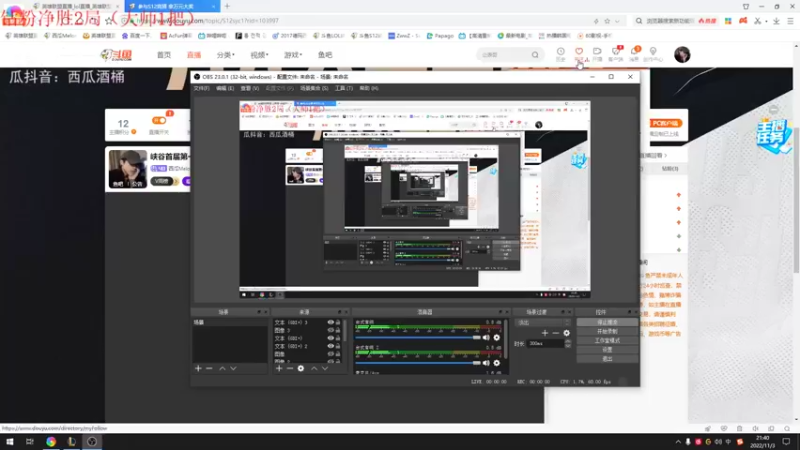Screen dimensions: 800x450
Task: Open the OBS 查看(V) menu
Action: pyautogui.click(x=249, y=88)
